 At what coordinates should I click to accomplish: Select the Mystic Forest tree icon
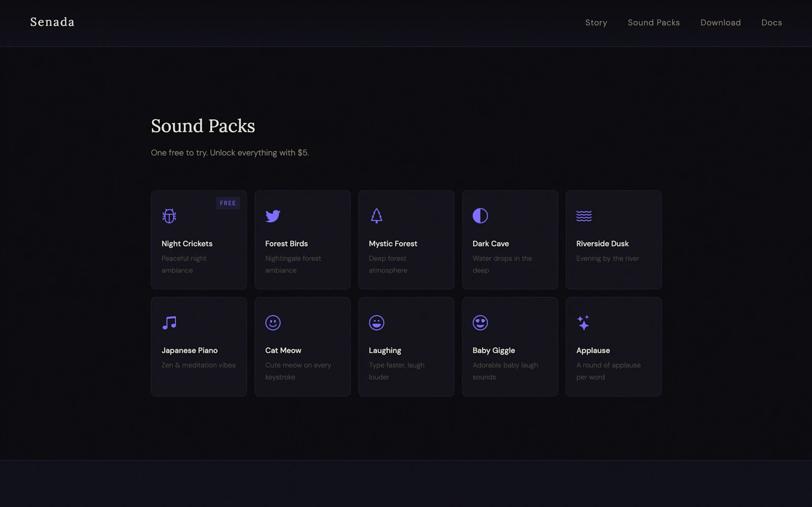pos(377,216)
